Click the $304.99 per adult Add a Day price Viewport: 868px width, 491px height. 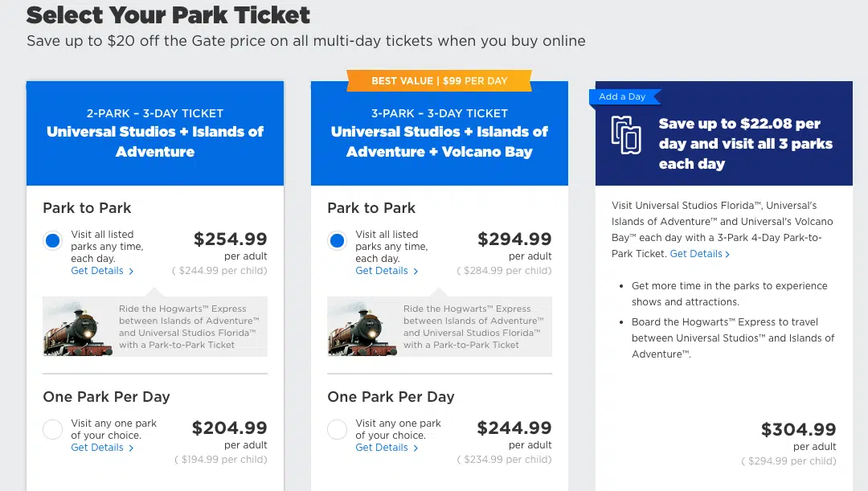pyautogui.click(x=798, y=429)
